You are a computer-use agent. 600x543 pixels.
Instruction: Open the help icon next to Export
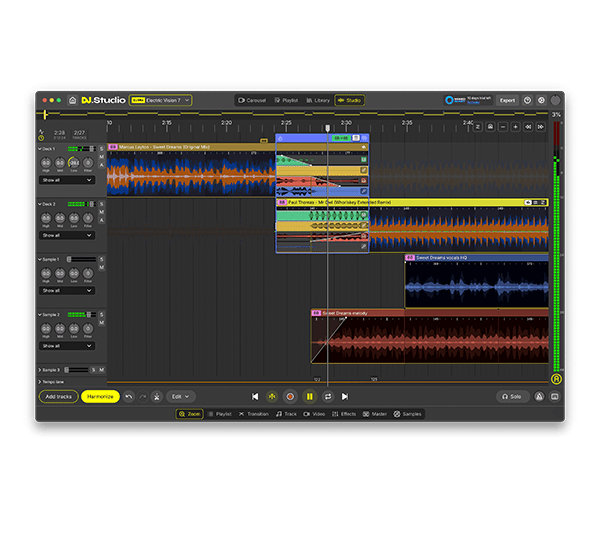[x=527, y=100]
